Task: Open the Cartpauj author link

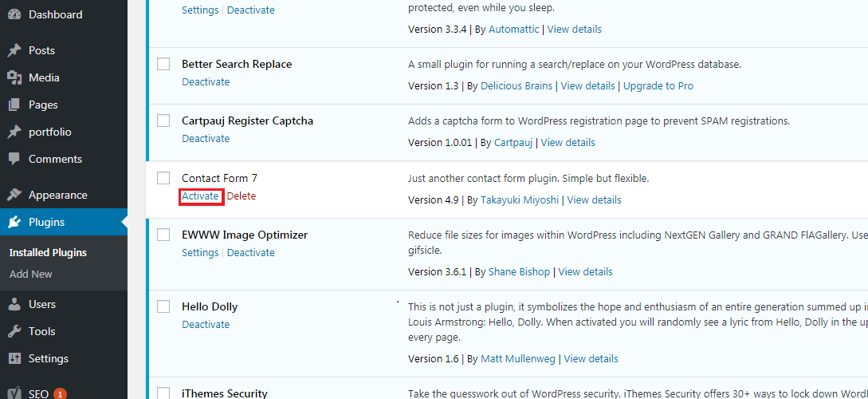Action: [x=513, y=143]
